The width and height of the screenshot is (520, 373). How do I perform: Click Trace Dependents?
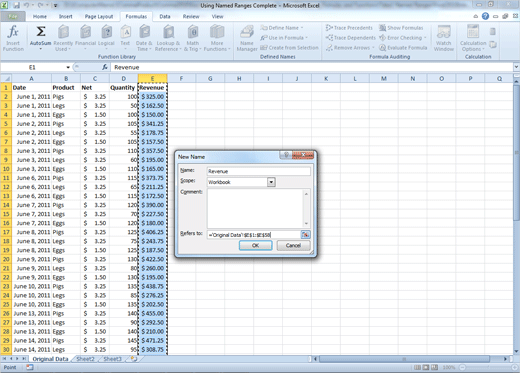tap(351, 38)
